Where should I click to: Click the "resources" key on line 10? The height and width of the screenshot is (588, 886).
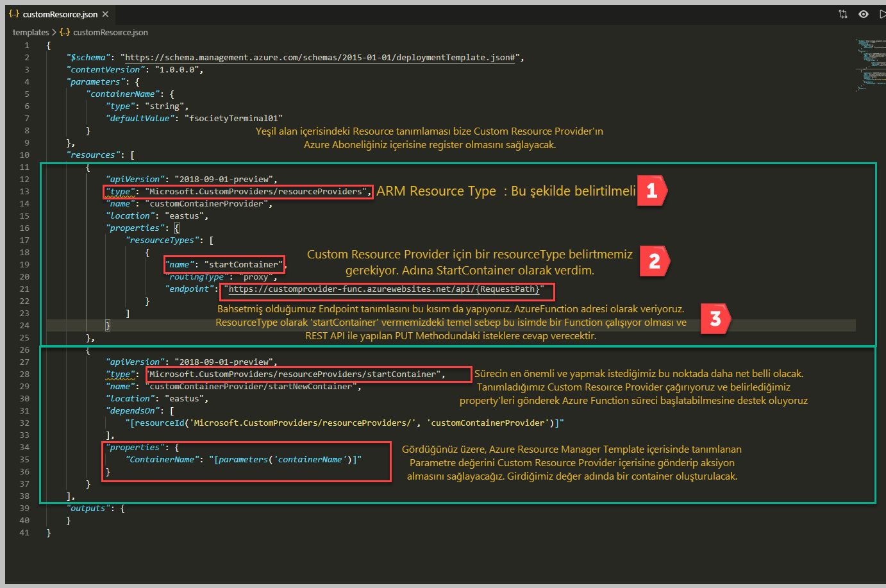[x=94, y=155]
